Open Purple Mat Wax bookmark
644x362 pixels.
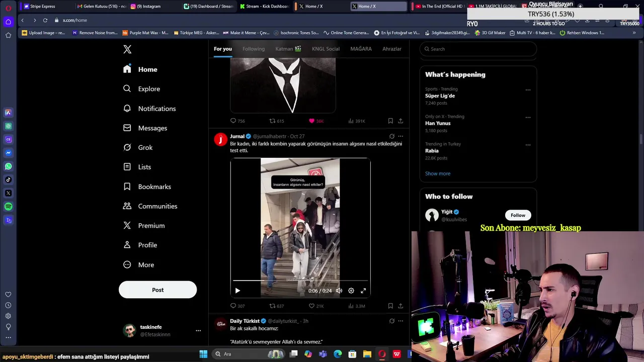coord(145,33)
